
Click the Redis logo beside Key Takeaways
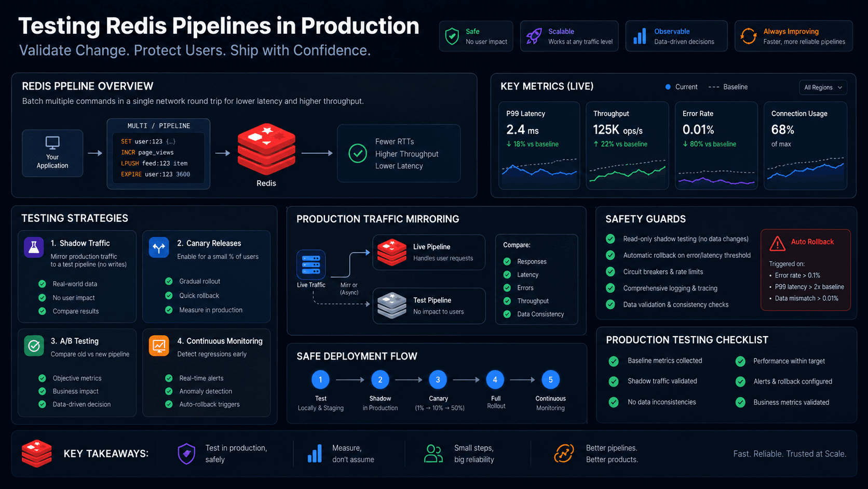click(36, 453)
